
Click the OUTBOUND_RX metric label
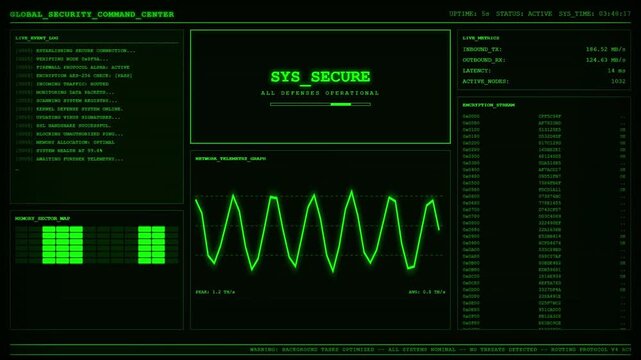[484, 60]
